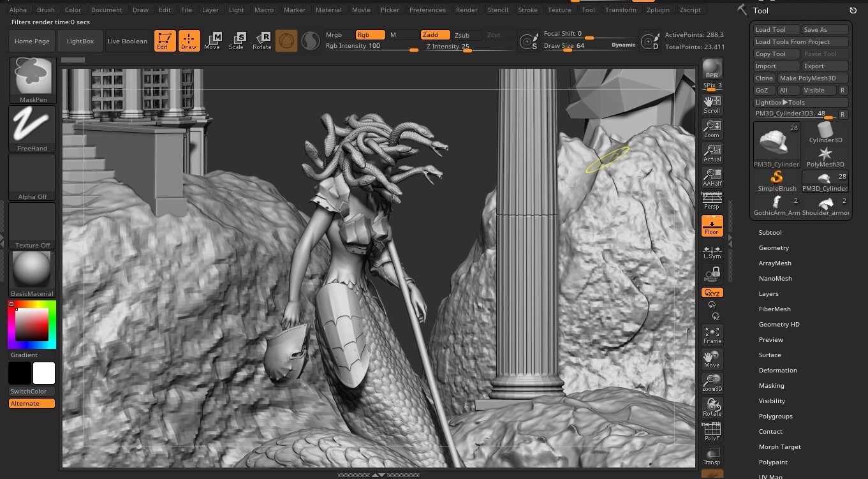Toggle Live Boolean mode
The height and width of the screenshot is (479, 868).
pyautogui.click(x=128, y=40)
